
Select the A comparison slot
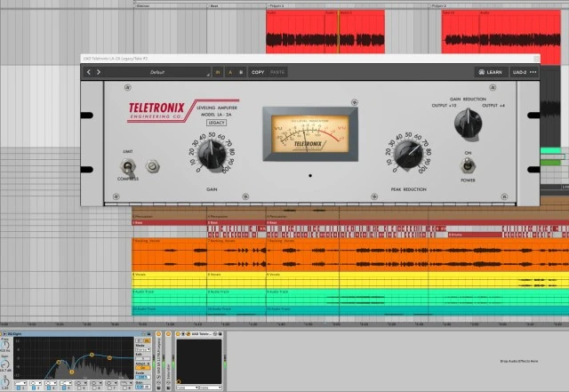230,72
